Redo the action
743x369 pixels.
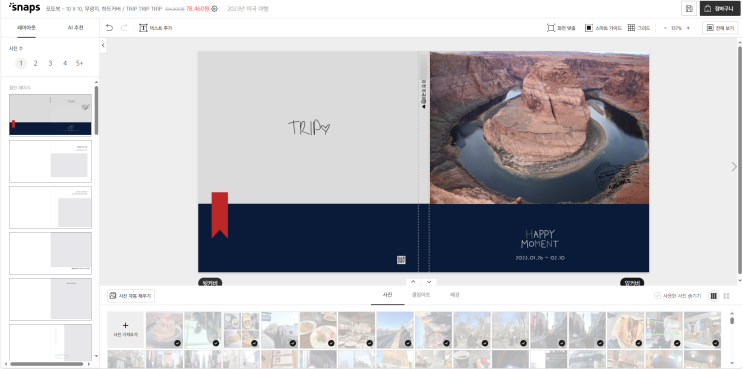click(x=124, y=28)
